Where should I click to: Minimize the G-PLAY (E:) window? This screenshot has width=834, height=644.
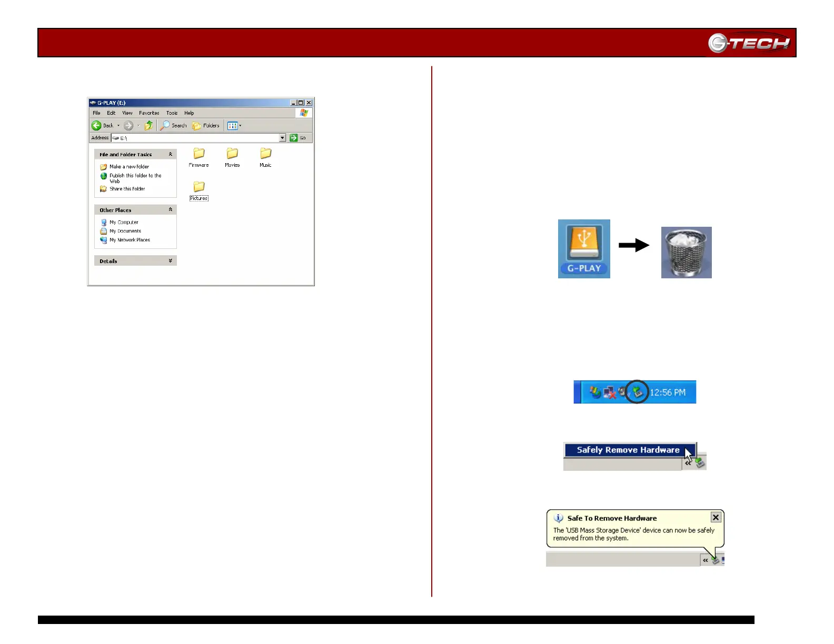click(293, 103)
